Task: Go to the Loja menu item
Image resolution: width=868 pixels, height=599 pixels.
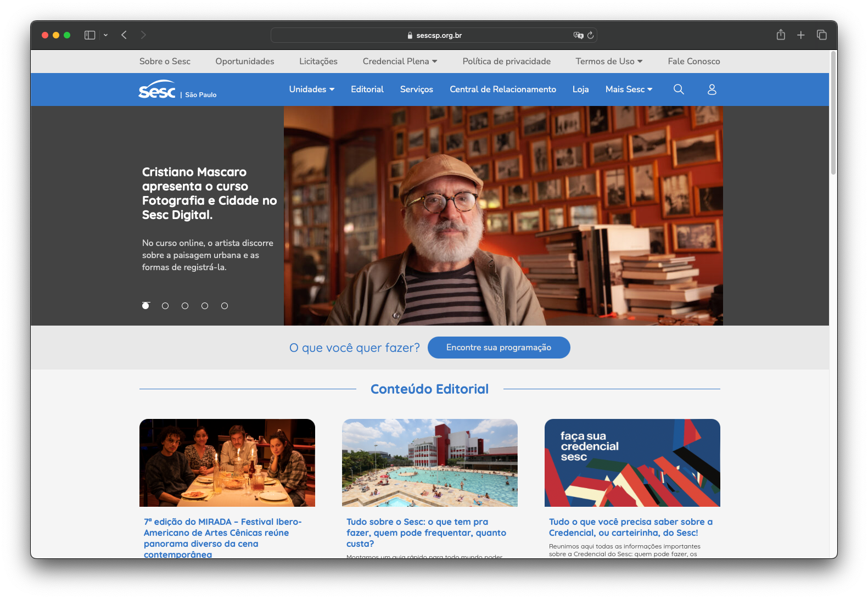Action: pos(580,89)
